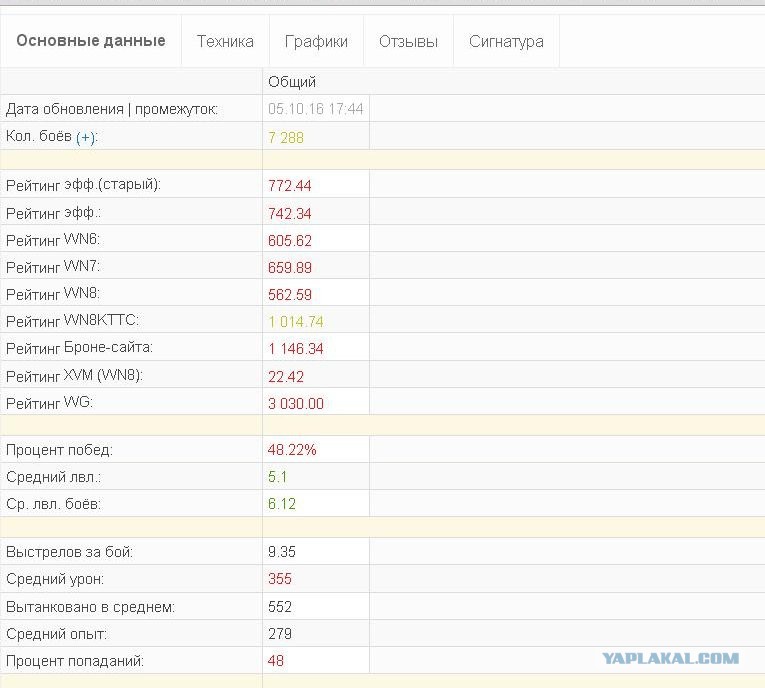
Task: Click the Рейтинг XVM (WN8) row label
Action: coord(74,376)
